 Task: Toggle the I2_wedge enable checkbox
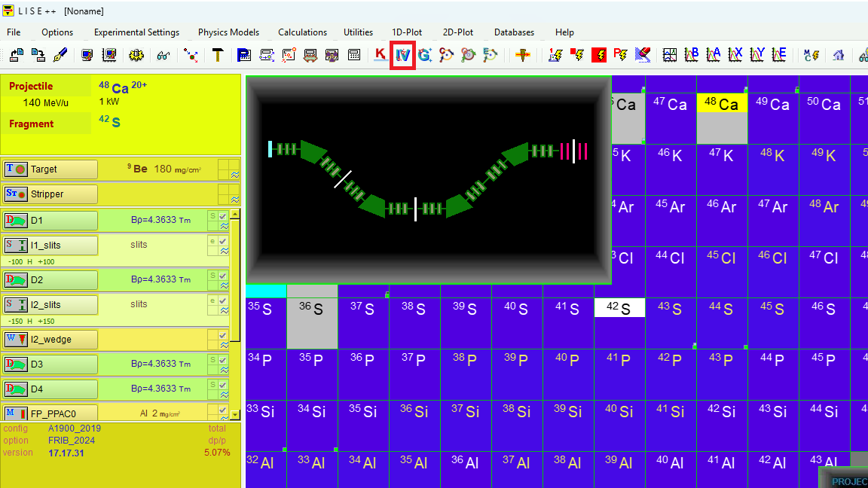[223, 335]
